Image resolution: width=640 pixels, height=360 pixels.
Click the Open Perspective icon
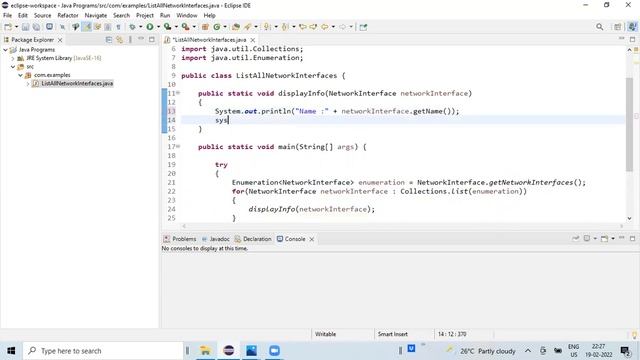pyautogui.click(x=618, y=27)
